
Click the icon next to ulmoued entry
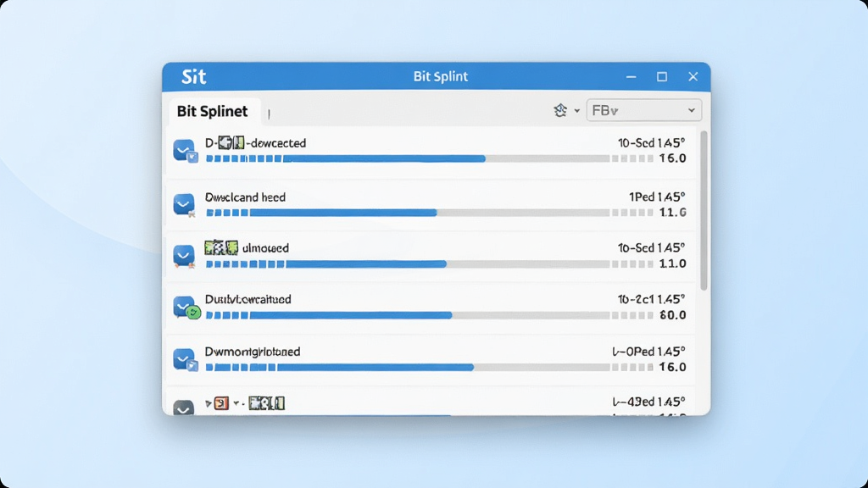tap(184, 256)
